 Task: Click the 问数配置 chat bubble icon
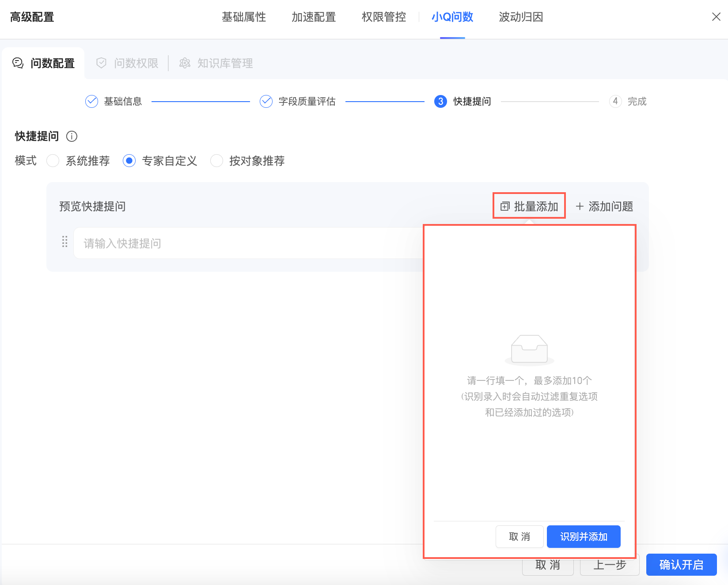18,63
